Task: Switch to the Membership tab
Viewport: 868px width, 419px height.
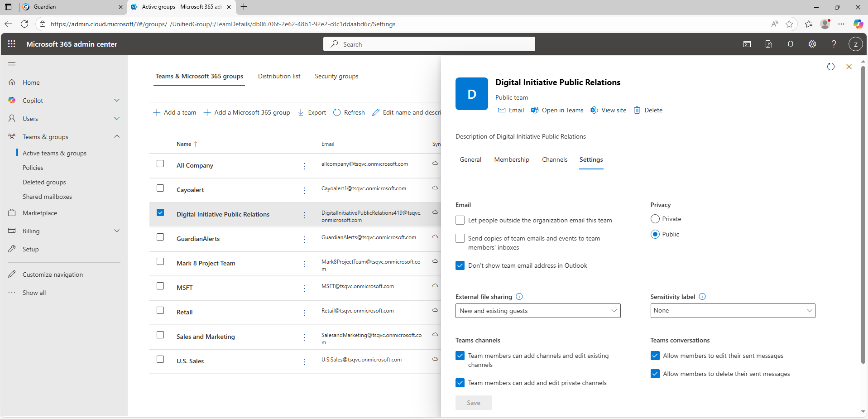Action: point(511,159)
